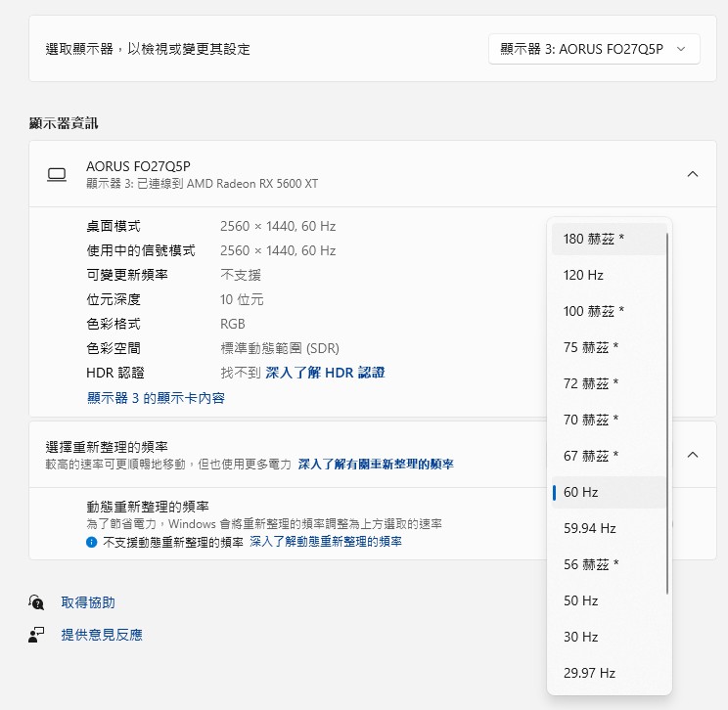Collapse the AORUS FO27Q5P display info section

(x=693, y=174)
